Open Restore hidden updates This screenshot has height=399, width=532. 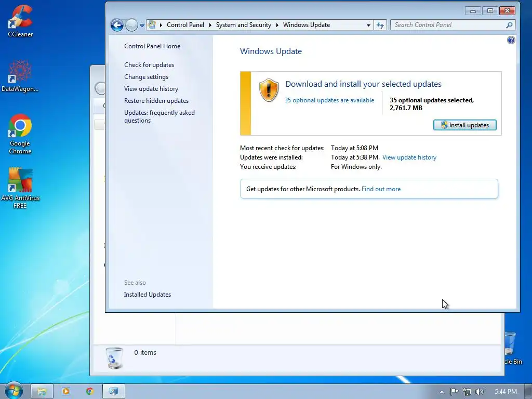coord(156,101)
